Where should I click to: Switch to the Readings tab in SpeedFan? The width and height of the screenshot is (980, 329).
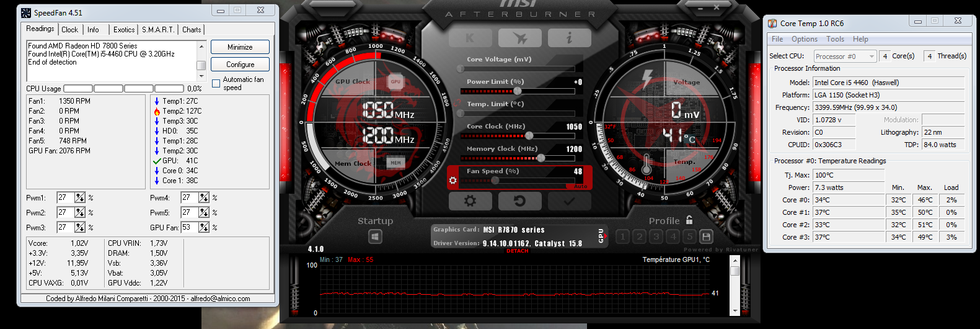coord(40,29)
